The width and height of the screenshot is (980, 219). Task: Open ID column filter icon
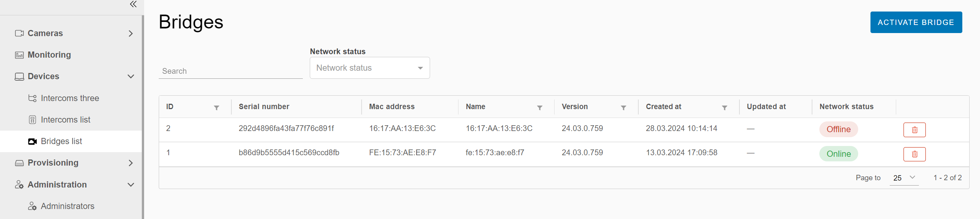216,108
